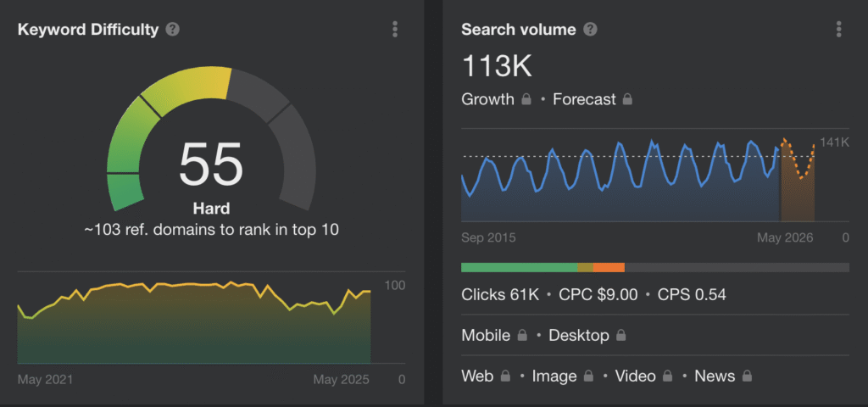Click the May 2026 axis label
This screenshot has width=868, height=407.
785,238
